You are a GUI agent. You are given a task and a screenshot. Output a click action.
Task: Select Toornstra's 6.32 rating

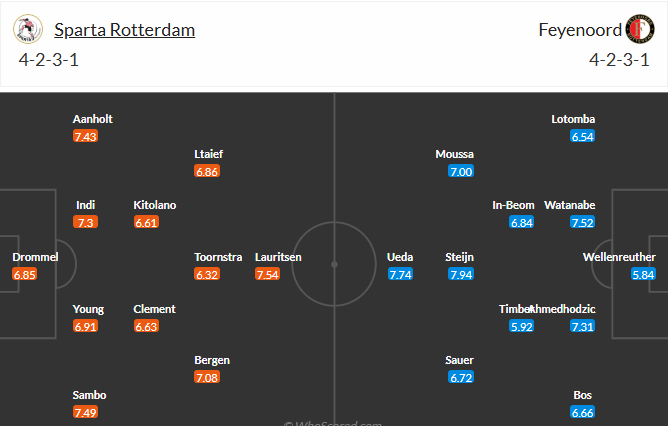[207, 274]
